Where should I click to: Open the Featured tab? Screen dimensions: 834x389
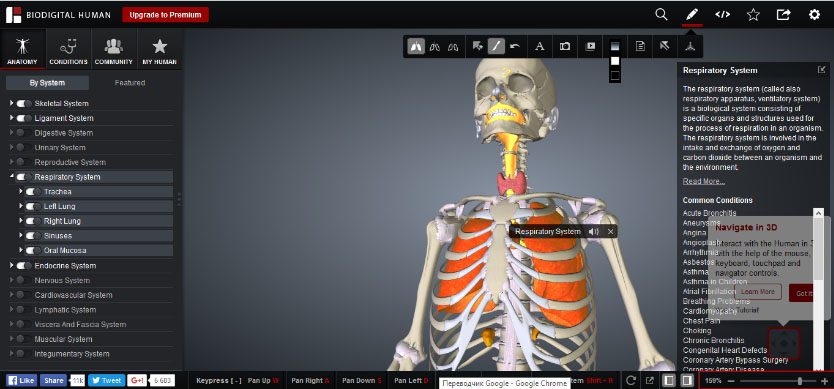(130, 82)
